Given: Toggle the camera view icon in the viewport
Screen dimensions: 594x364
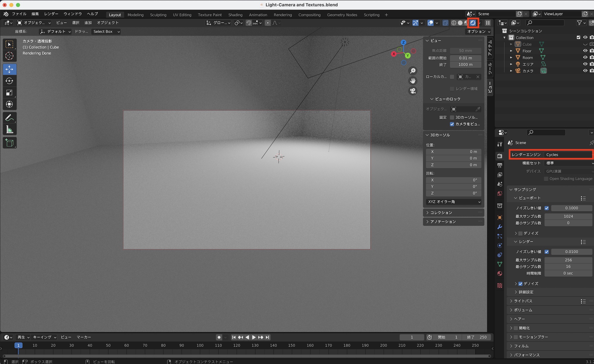Looking at the screenshot, I should (413, 91).
